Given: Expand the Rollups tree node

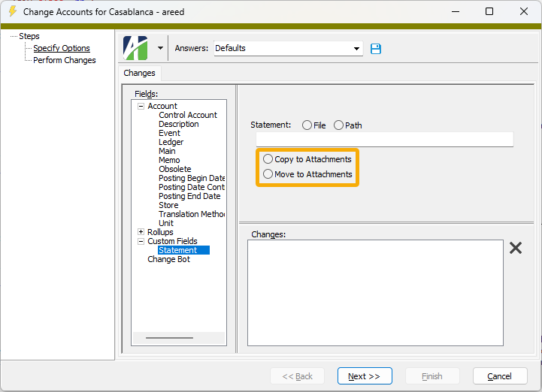Looking at the screenshot, I should pos(141,232).
